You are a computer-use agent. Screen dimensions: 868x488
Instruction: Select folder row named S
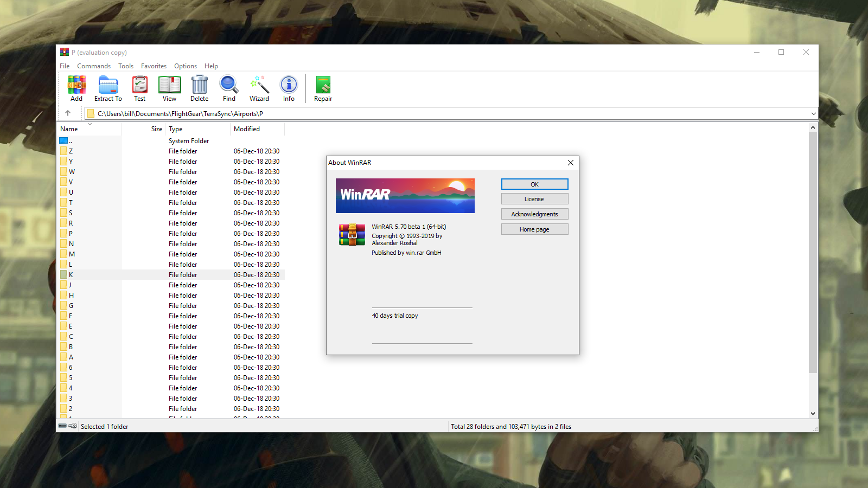171,213
